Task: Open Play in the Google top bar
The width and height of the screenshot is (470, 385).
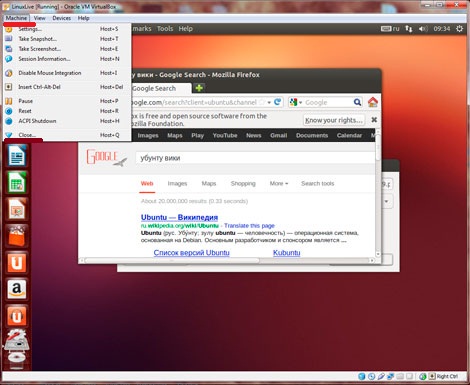Action: tap(197, 135)
